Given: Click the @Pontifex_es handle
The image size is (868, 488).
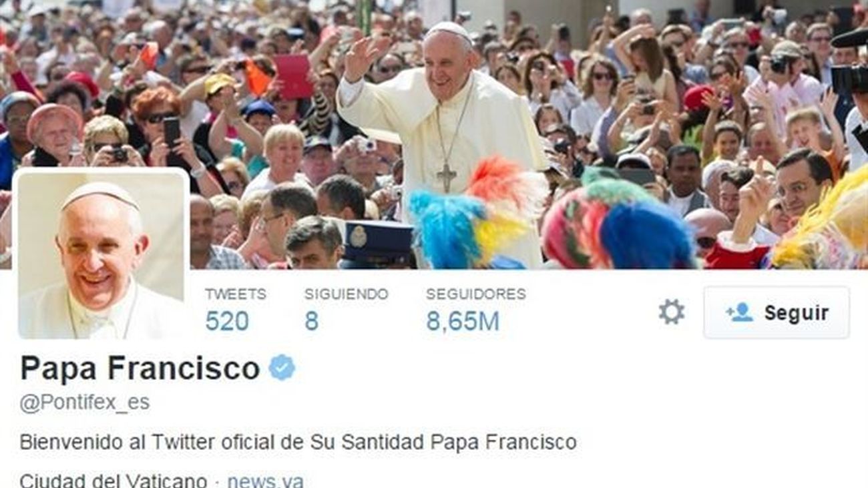Looking at the screenshot, I should [x=84, y=403].
